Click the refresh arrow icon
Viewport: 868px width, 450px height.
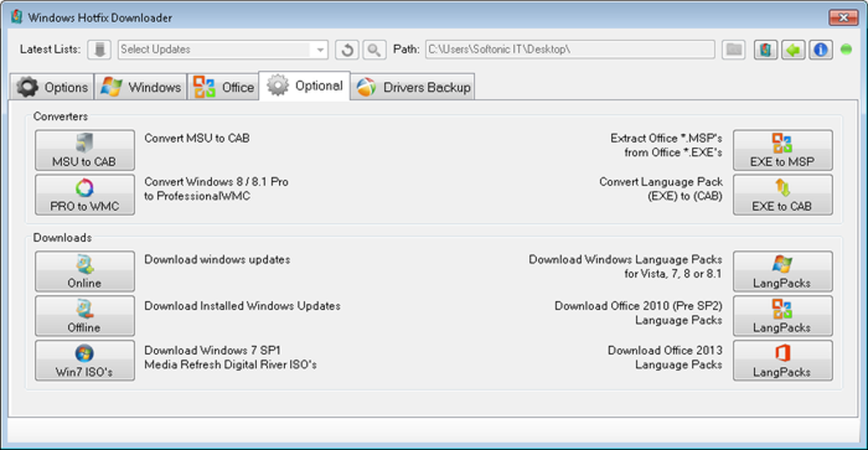click(347, 50)
